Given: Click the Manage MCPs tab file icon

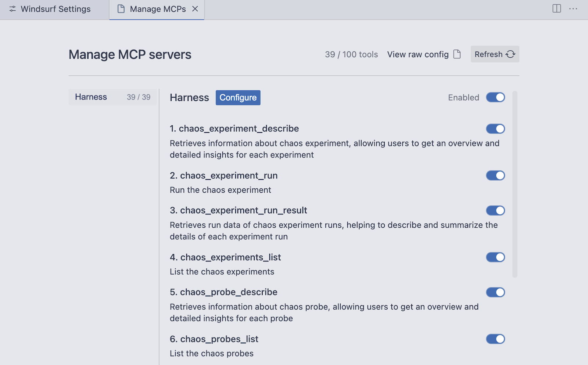Looking at the screenshot, I should click(x=121, y=9).
